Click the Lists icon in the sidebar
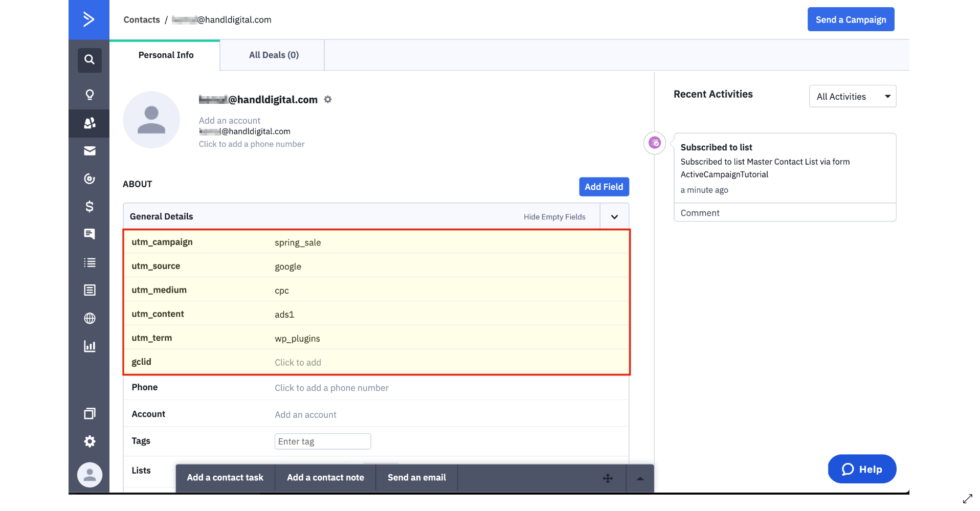 90,262
